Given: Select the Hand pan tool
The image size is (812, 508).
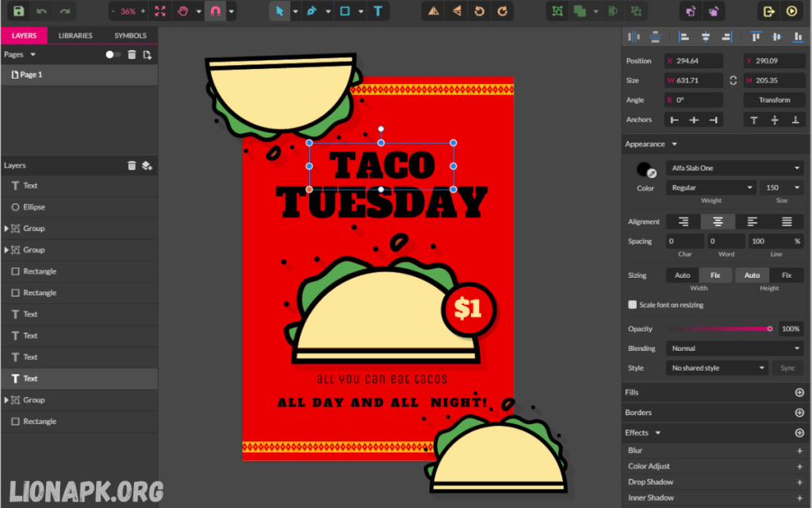Looking at the screenshot, I should pos(183,11).
